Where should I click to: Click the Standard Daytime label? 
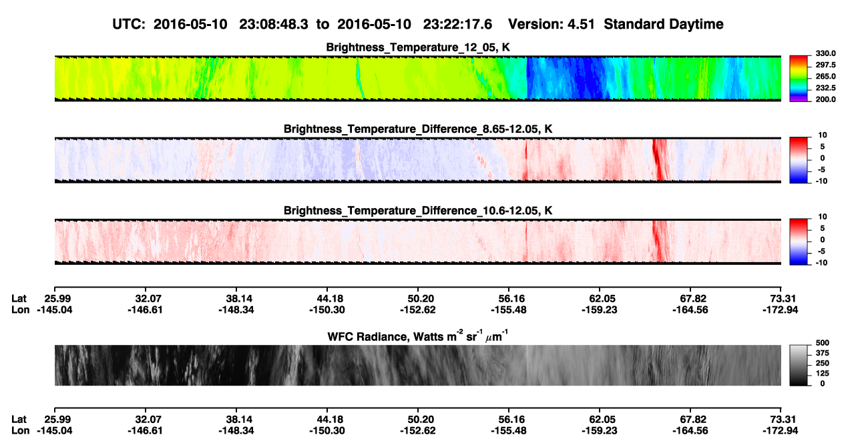663,24
